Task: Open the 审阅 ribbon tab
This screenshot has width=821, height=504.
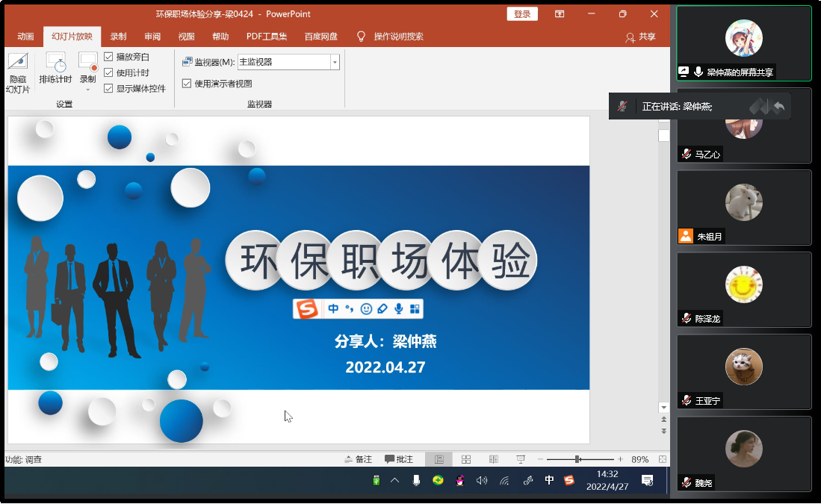Action: (x=152, y=36)
